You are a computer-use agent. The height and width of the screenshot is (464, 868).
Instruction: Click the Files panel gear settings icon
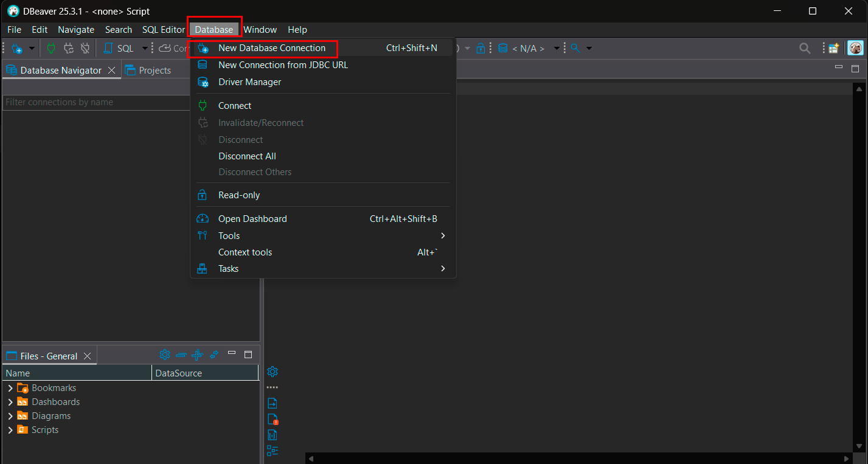[164, 355]
